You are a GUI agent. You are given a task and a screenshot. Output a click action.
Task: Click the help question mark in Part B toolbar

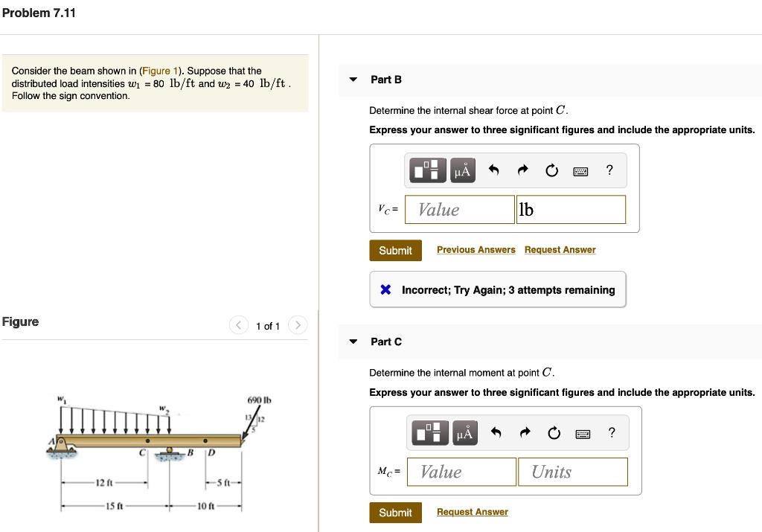(x=609, y=170)
